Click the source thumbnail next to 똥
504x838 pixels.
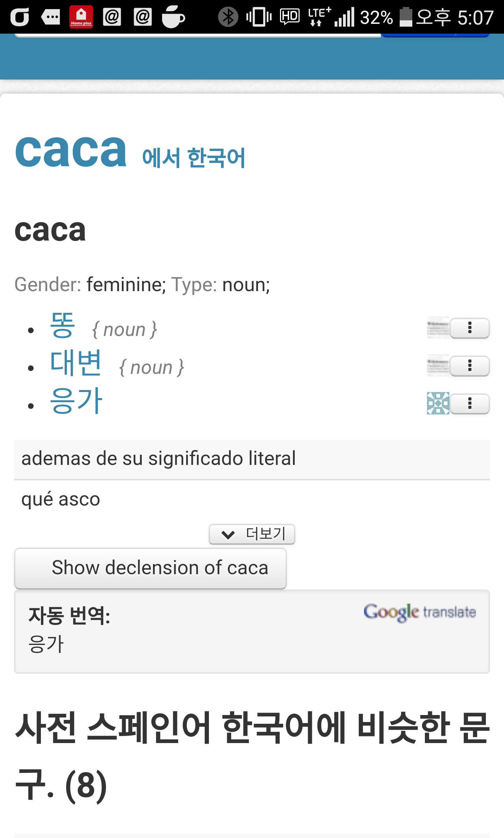(438, 328)
